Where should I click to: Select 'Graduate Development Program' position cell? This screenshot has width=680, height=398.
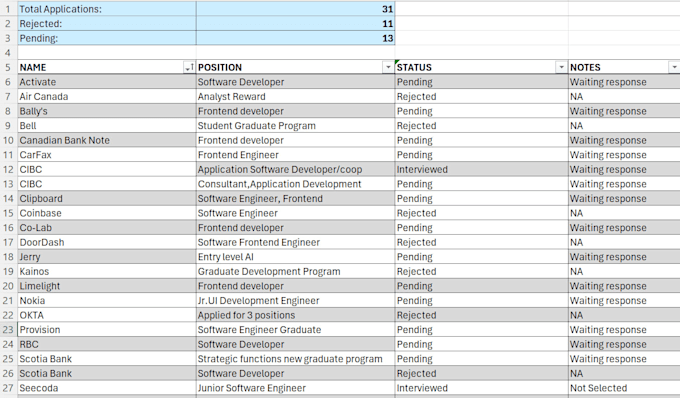pos(295,271)
